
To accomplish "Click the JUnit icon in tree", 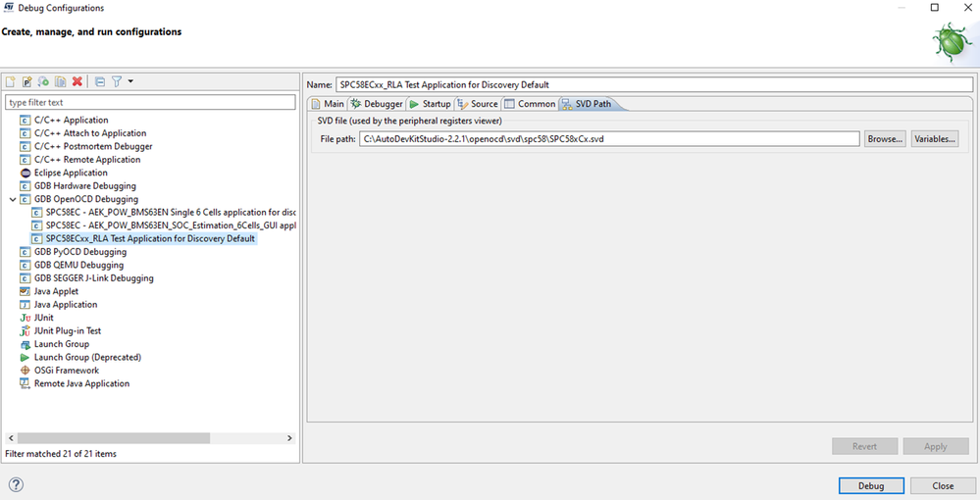I will coord(25,318).
